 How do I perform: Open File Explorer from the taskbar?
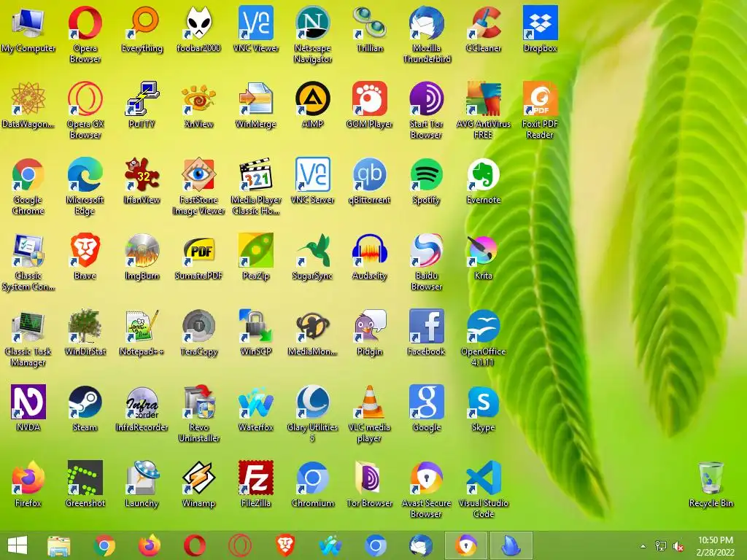point(59,545)
